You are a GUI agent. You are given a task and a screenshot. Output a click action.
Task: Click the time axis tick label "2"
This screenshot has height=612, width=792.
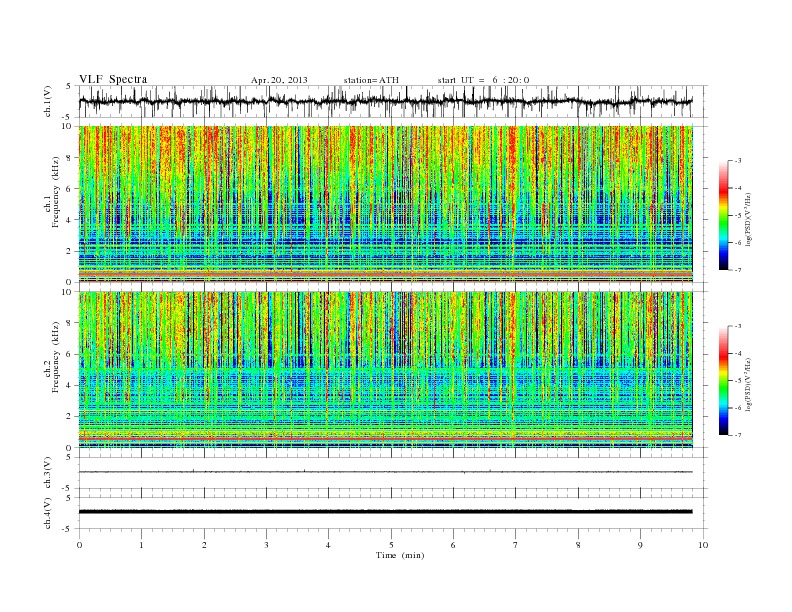tap(204, 545)
